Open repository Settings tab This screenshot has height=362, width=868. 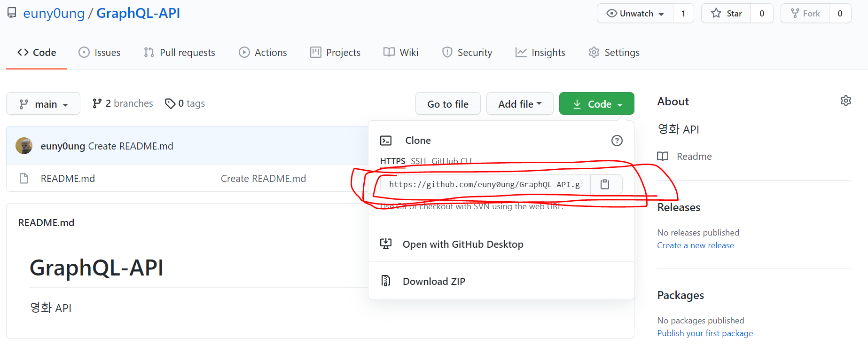614,53
